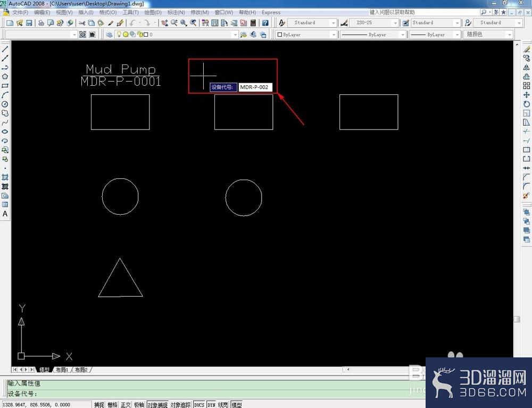Image resolution: width=532 pixels, height=408 pixels.
Task: Switch to the 布局1 layout tab
Action: [62, 370]
